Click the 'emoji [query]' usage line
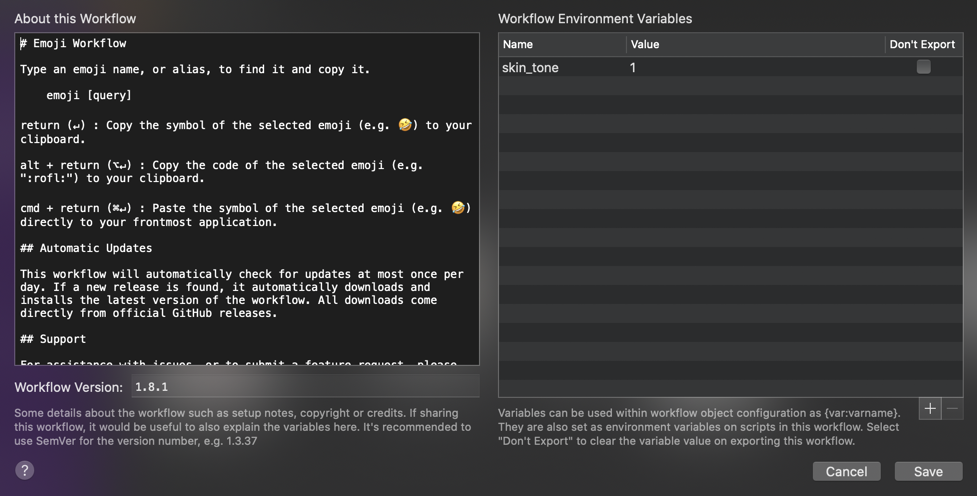This screenshot has height=496, width=977. (x=88, y=95)
